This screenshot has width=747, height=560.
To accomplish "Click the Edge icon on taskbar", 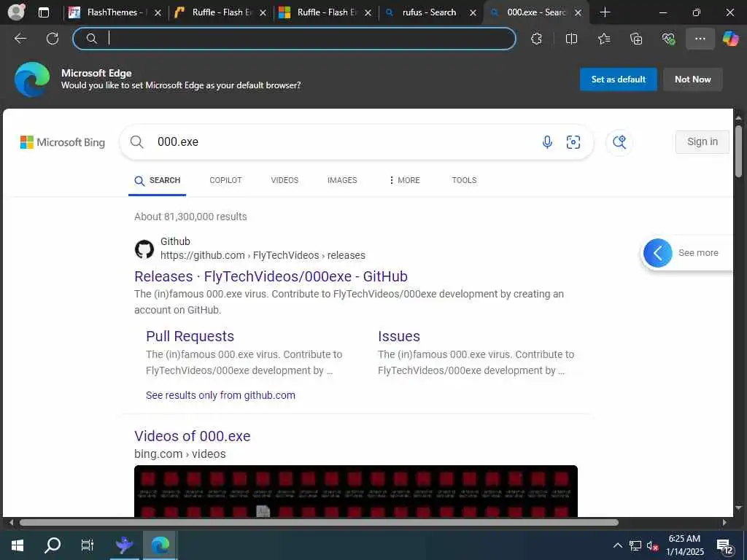I will (160, 545).
